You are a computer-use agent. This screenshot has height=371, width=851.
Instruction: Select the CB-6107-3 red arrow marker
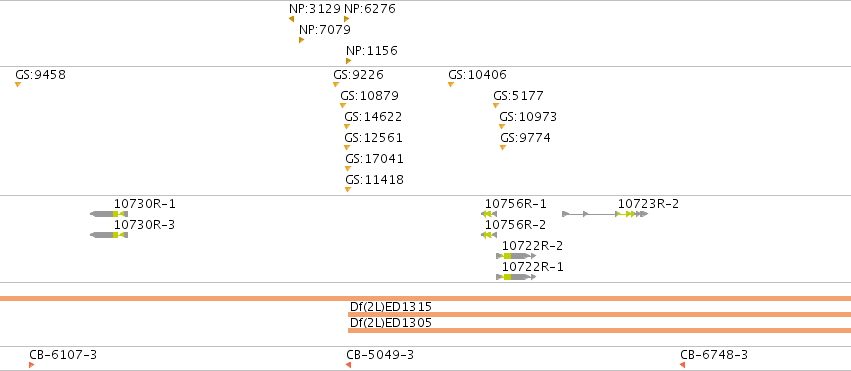click(x=31, y=365)
